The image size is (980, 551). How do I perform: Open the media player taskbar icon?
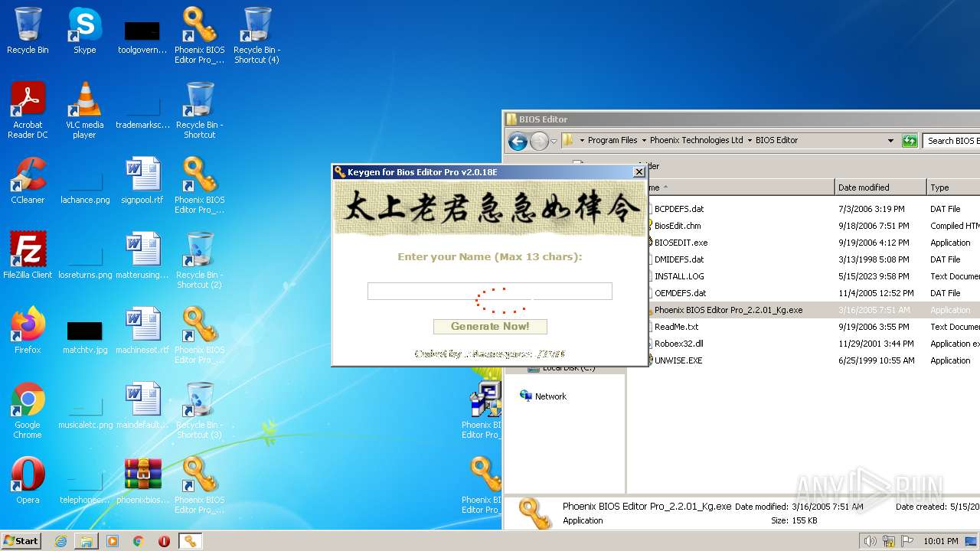click(113, 541)
